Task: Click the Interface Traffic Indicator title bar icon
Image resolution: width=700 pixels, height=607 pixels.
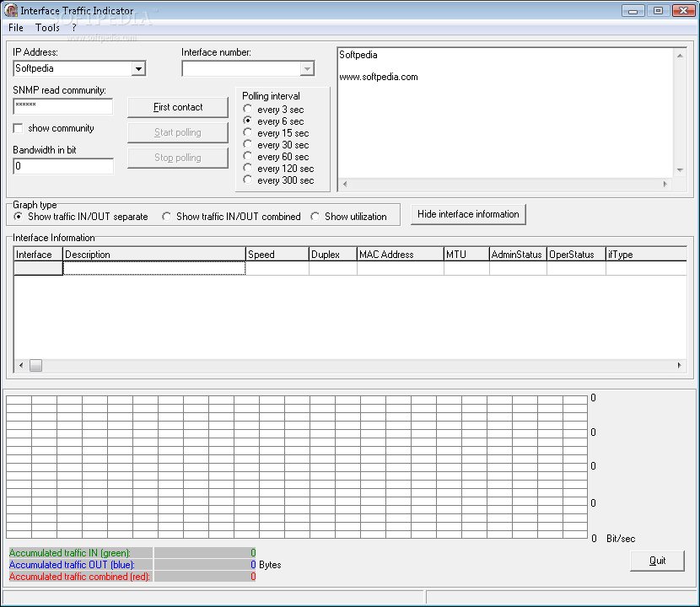Action: point(11,10)
